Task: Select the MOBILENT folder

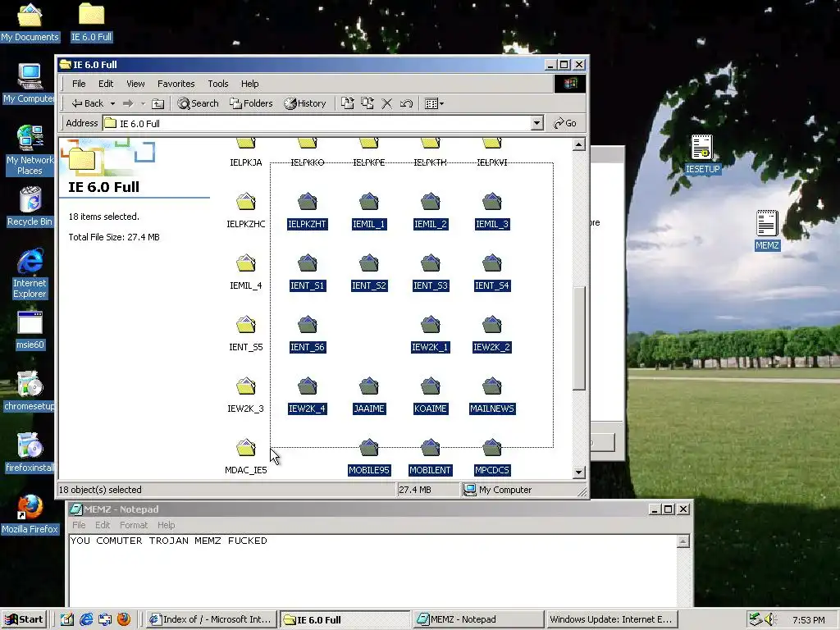Action: click(430, 456)
